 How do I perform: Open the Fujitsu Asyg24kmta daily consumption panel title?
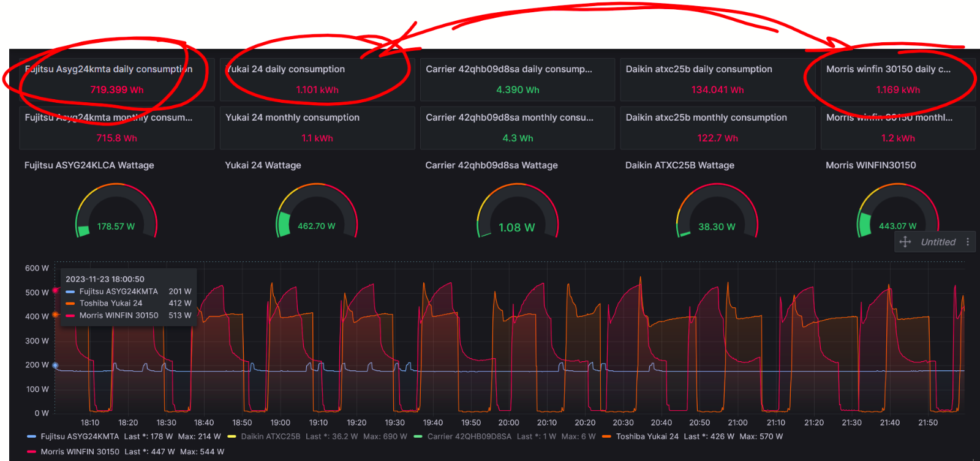[108, 69]
